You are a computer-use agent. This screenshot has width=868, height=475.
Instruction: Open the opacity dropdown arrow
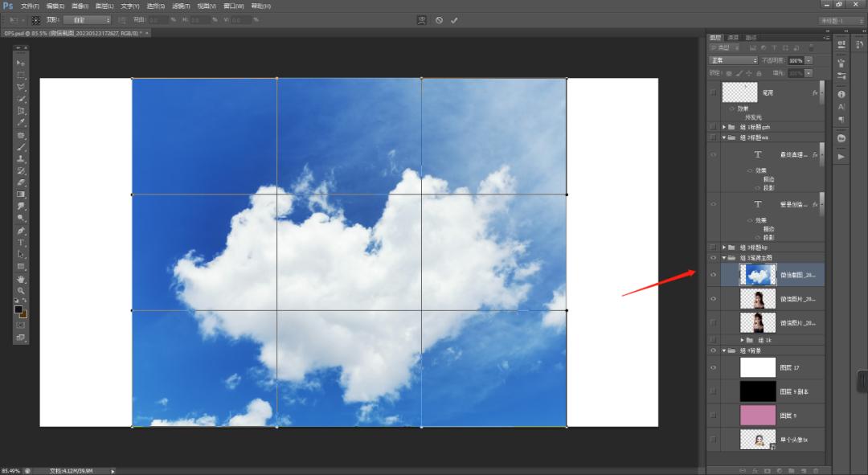pyautogui.click(x=809, y=60)
